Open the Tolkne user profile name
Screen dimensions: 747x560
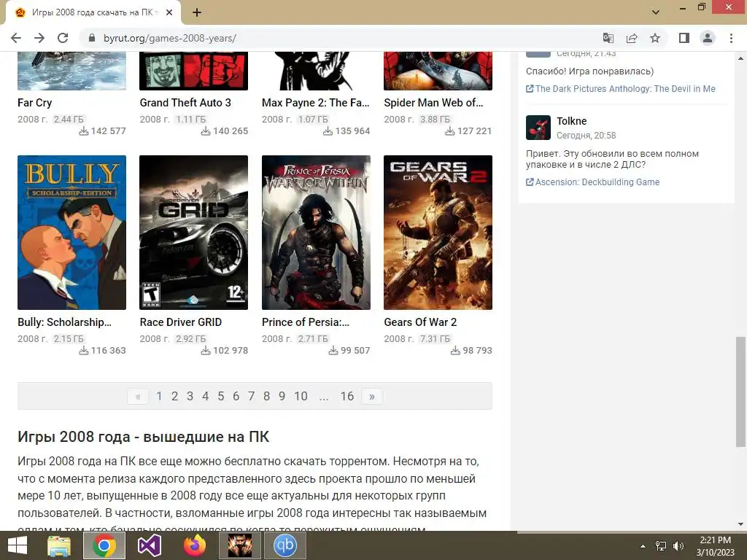[572, 121]
